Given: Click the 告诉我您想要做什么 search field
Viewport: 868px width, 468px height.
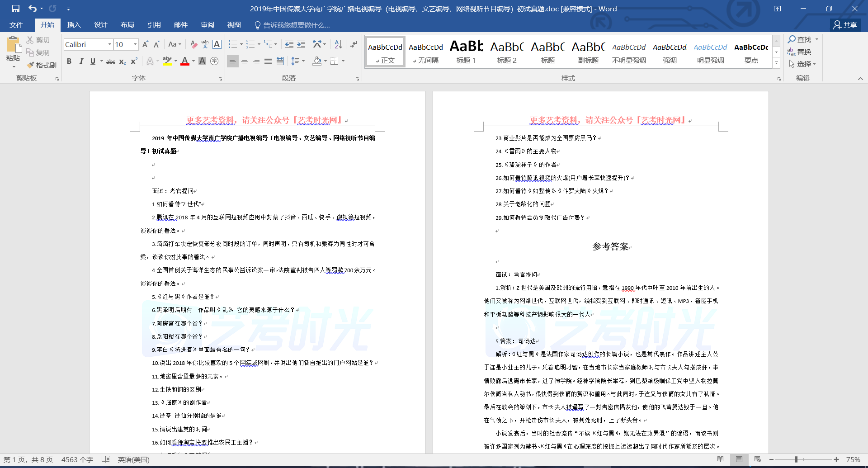Looking at the screenshot, I should [296, 25].
